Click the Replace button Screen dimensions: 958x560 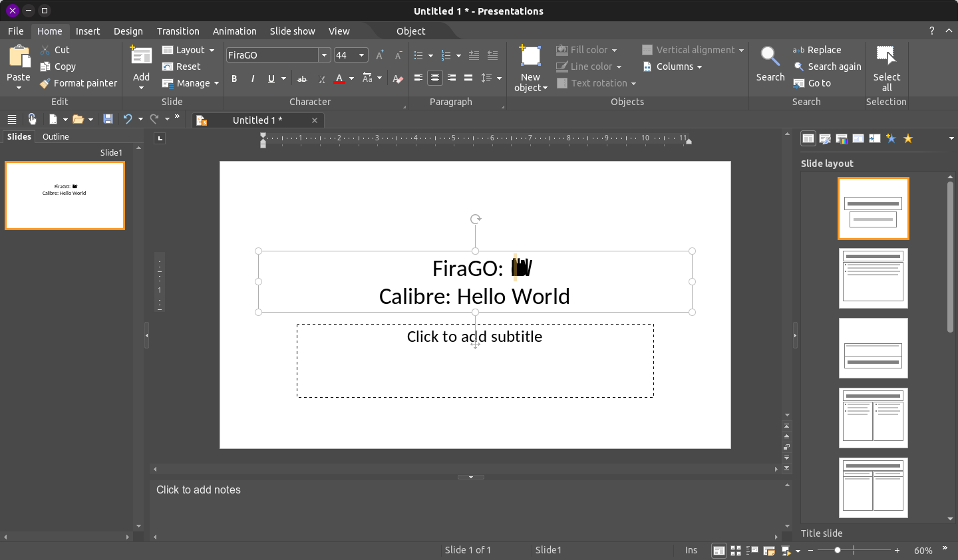click(817, 50)
